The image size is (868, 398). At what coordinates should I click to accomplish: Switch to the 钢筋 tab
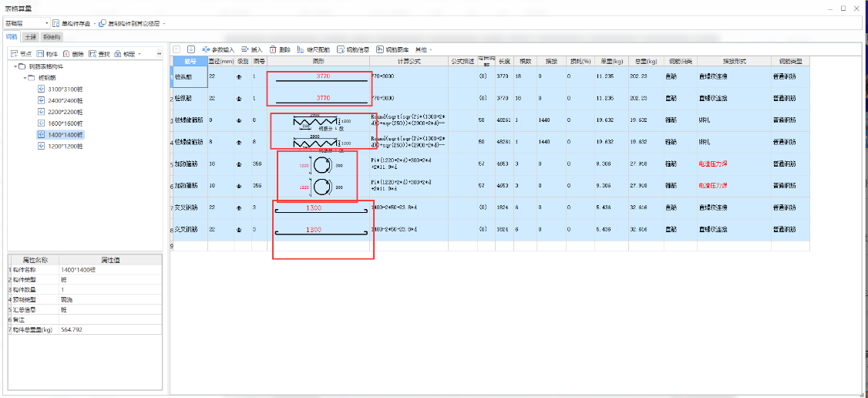[x=12, y=37]
